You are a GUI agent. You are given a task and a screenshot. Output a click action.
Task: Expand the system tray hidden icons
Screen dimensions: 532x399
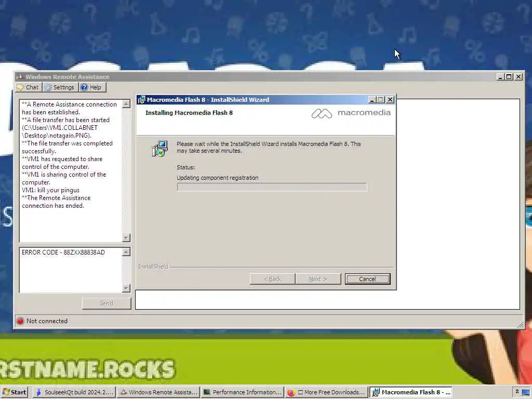(x=517, y=392)
